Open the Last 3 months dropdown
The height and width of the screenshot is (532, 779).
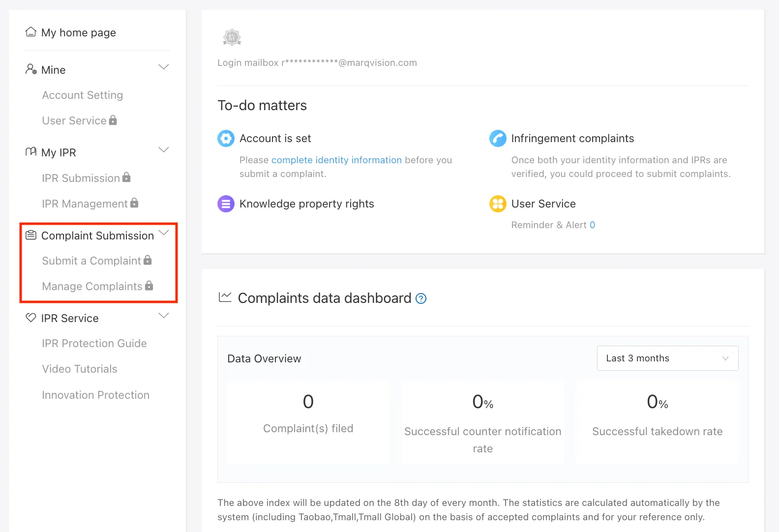pyautogui.click(x=667, y=358)
